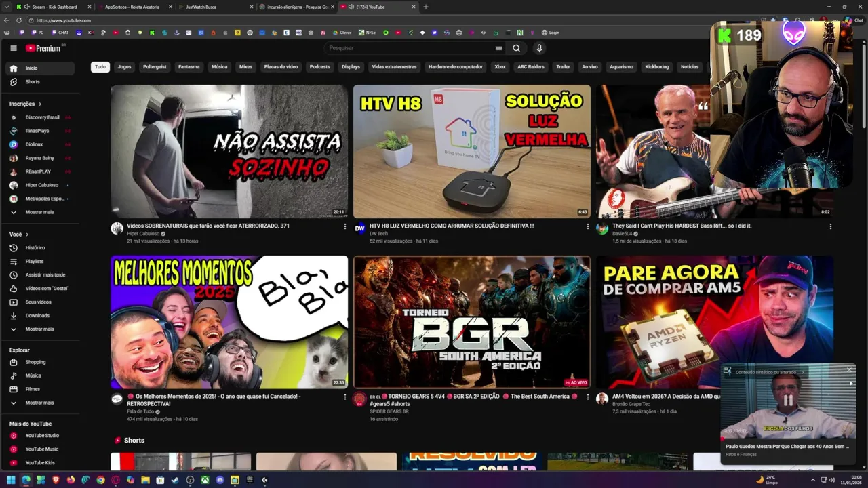Image resolution: width=868 pixels, height=488 pixels.
Task: Open the Windows Start button
Action: (x=11, y=480)
